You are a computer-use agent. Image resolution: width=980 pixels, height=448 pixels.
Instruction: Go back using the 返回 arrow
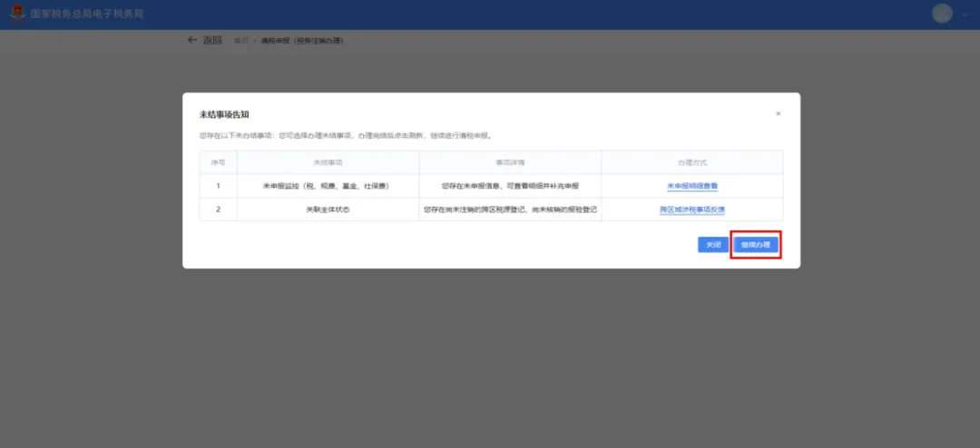coord(204,40)
